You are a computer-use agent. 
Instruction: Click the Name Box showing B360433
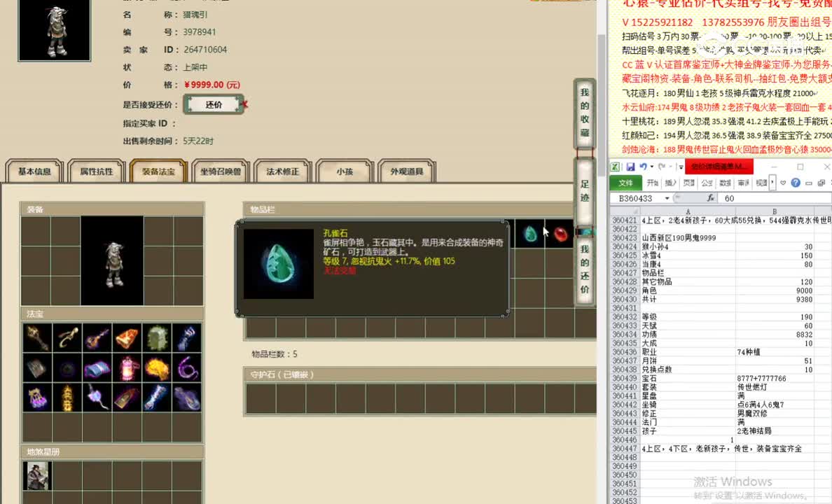tap(636, 198)
